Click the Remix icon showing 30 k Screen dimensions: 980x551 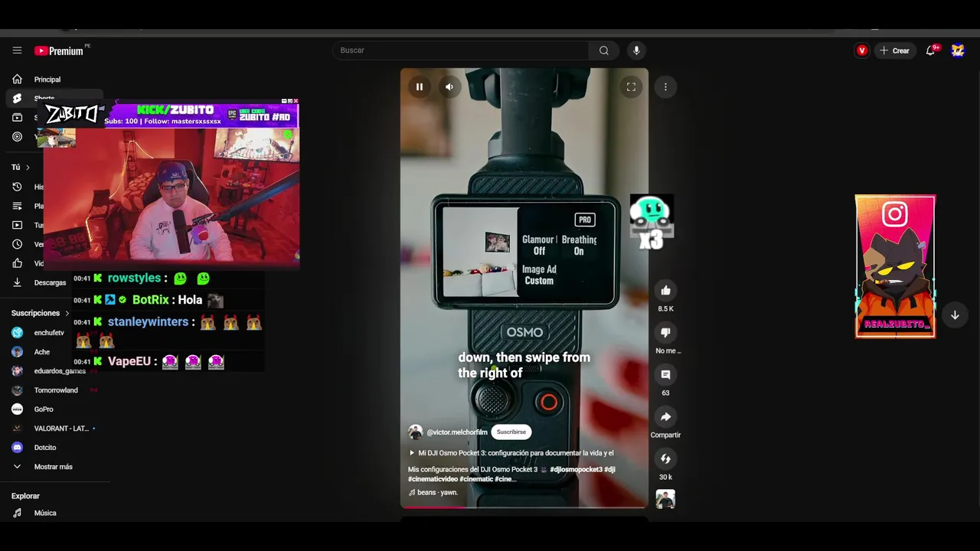click(665, 459)
